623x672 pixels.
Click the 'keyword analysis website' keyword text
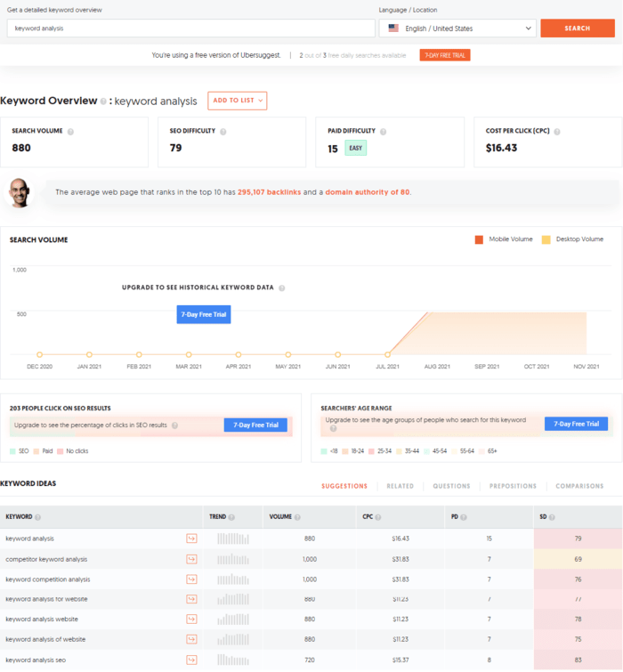coord(42,619)
